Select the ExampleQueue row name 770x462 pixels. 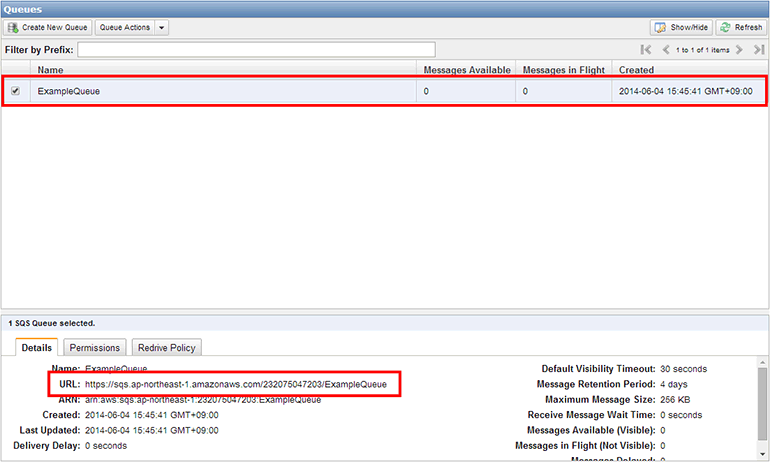[x=68, y=91]
